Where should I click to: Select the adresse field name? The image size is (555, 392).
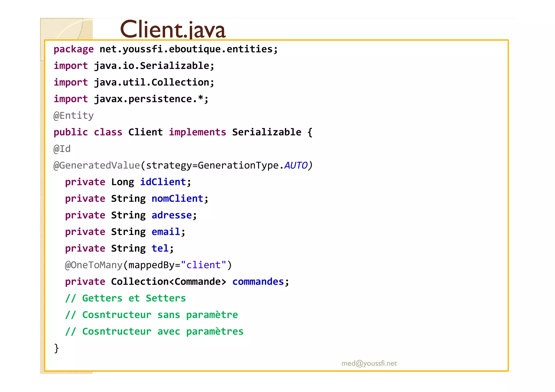click(x=172, y=215)
